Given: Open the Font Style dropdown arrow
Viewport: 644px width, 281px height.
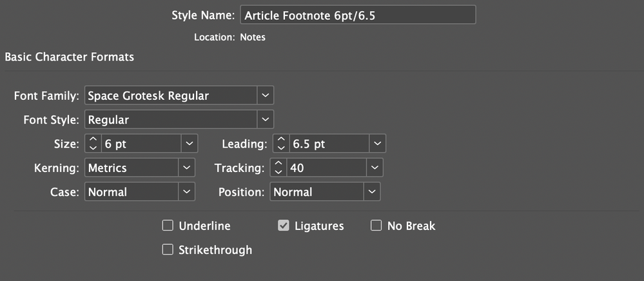Looking at the screenshot, I should pos(266,119).
